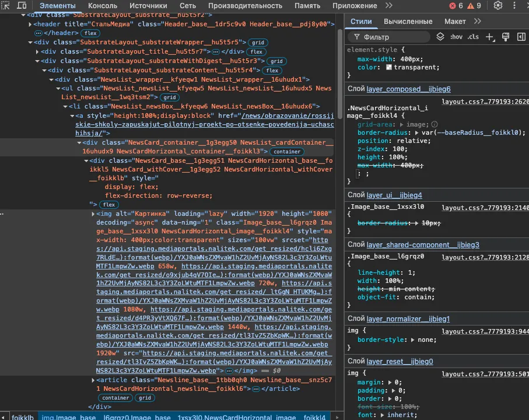Expand ellipsis in article element
The image size is (529, 420).
(x=256, y=389)
